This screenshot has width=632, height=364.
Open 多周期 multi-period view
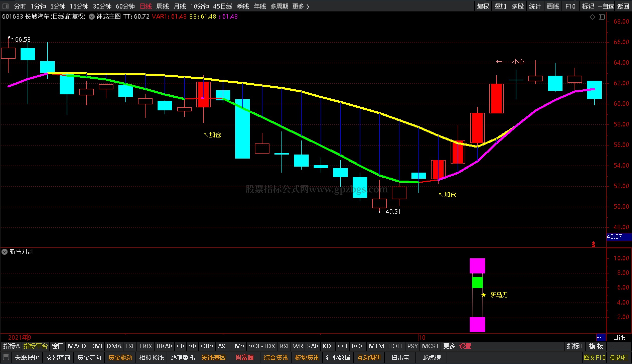(x=279, y=6)
